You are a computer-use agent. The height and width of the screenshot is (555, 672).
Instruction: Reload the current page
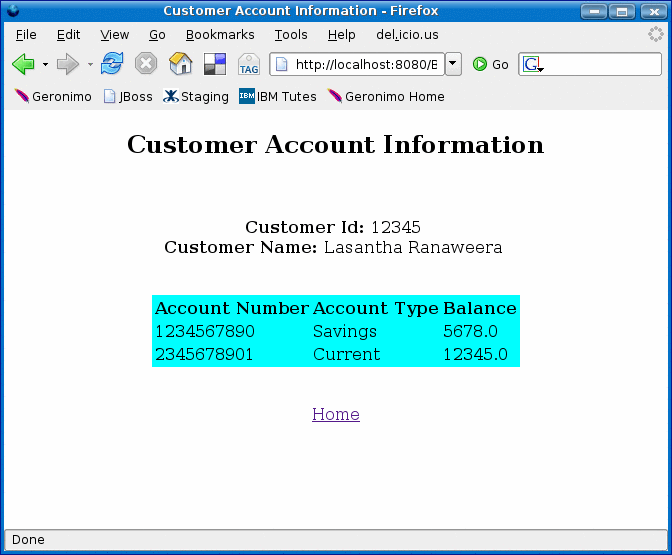[112, 63]
